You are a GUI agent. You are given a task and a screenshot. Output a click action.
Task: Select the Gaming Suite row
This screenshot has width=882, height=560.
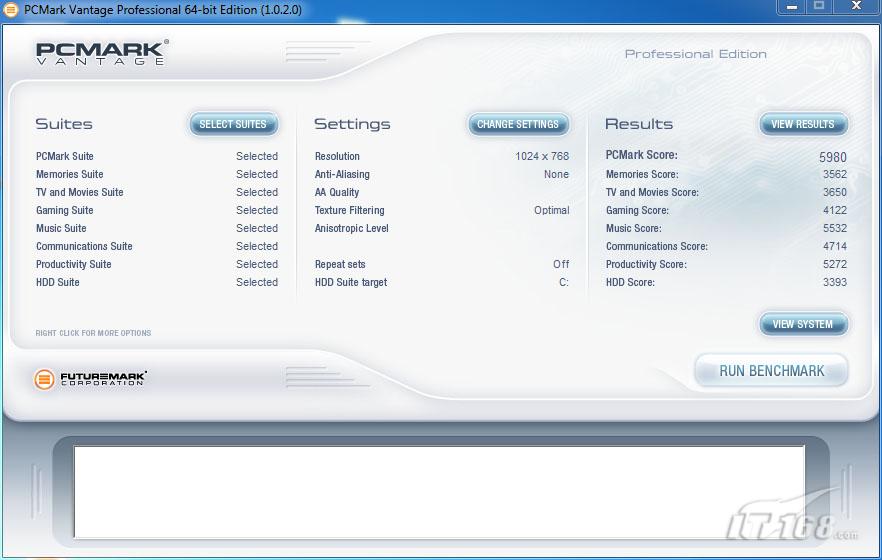pos(157,210)
